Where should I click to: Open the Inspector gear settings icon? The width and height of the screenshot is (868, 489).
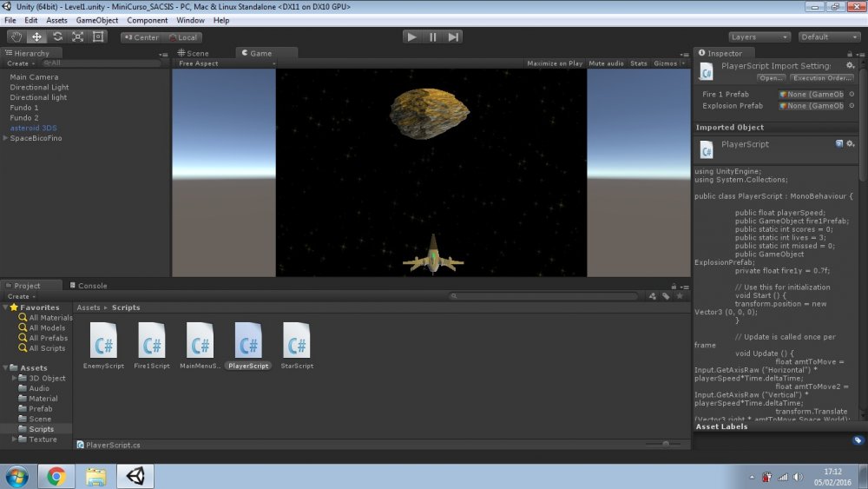tap(851, 65)
